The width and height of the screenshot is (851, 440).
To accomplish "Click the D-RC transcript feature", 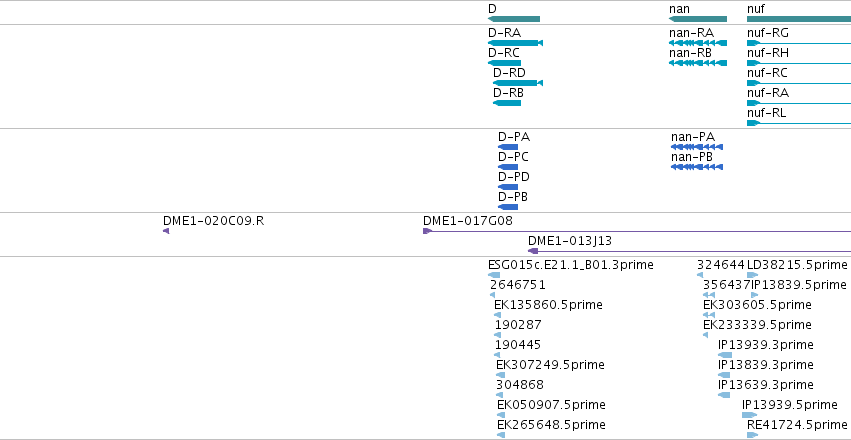I will pos(504,63).
